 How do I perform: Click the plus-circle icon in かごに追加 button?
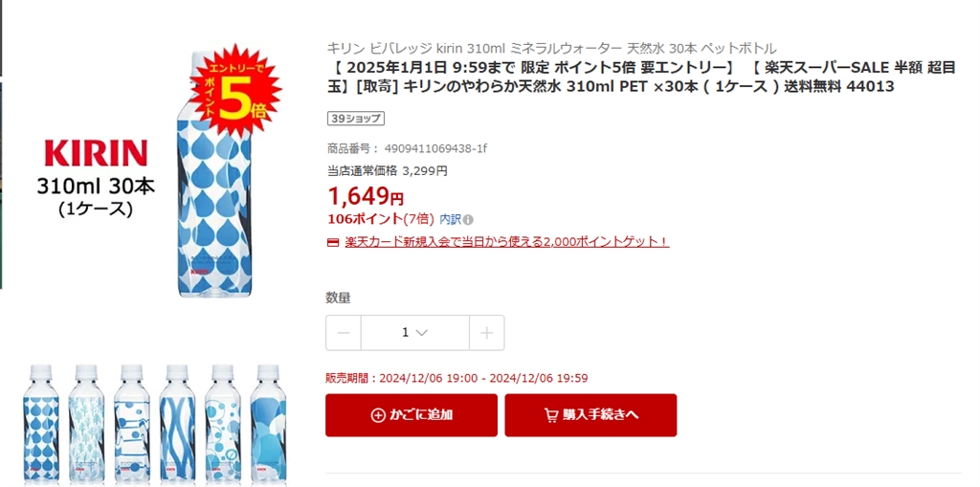377,415
